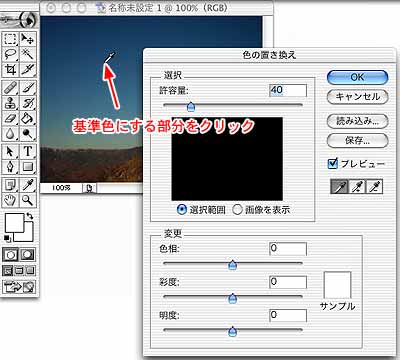This screenshot has height=360, width=400.
Task: Select the Healing Brush tool
Action: [10, 88]
